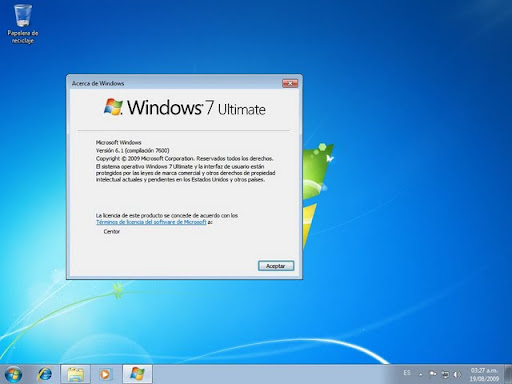Close the Acerca de Windows dialog
The width and height of the screenshot is (512, 384).
tap(290, 83)
